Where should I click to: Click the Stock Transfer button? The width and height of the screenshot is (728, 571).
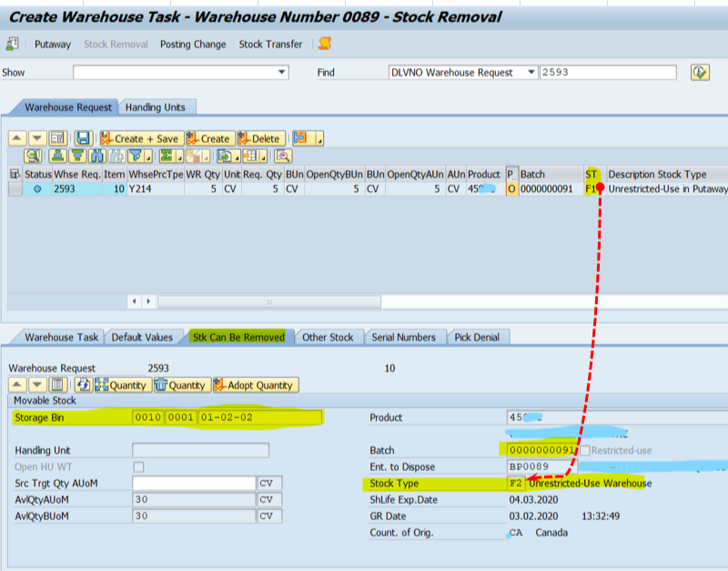click(270, 45)
